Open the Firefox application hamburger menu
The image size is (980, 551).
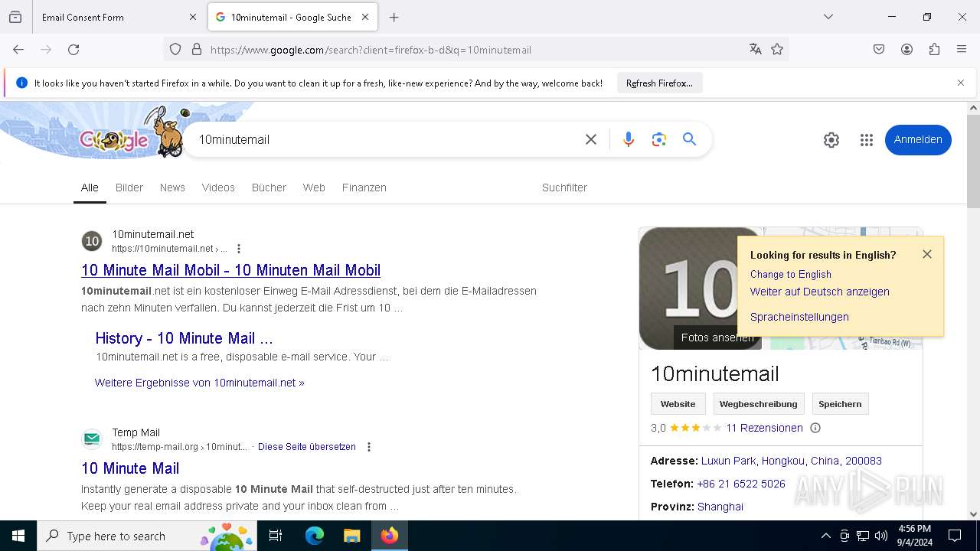tap(962, 50)
